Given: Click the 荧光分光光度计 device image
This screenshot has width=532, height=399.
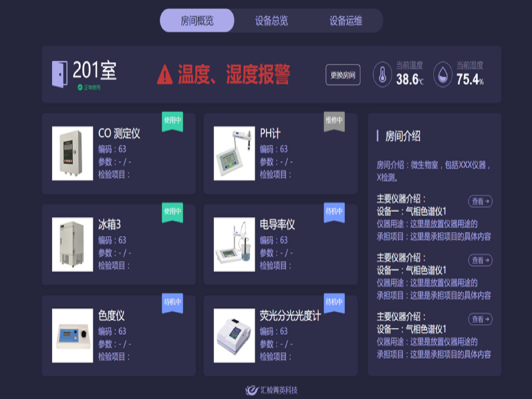Looking at the screenshot, I should pyautogui.click(x=234, y=336).
